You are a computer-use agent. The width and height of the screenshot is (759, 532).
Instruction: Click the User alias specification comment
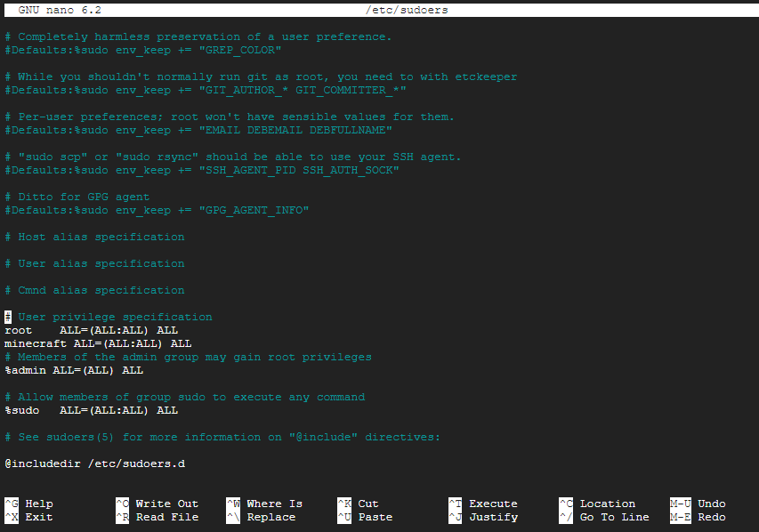click(94, 263)
